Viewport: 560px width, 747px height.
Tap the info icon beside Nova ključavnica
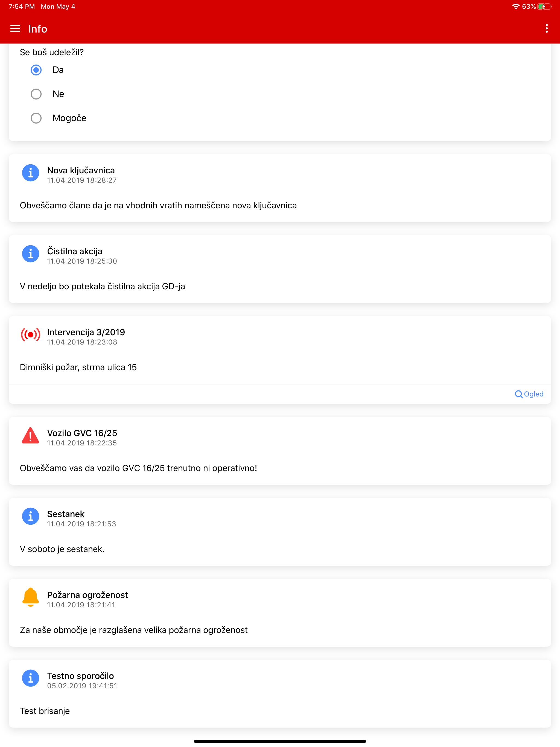(30, 173)
